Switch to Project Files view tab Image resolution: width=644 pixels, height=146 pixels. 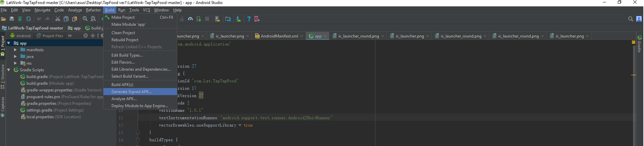pos(50,36)
